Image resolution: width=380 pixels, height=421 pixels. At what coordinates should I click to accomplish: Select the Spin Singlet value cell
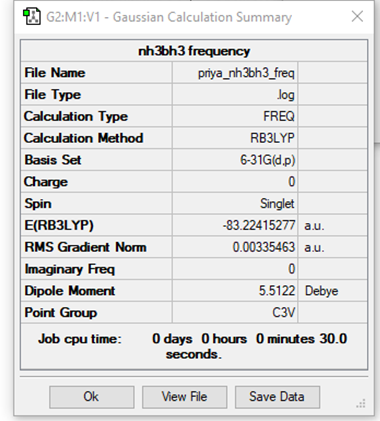[235, 203]
